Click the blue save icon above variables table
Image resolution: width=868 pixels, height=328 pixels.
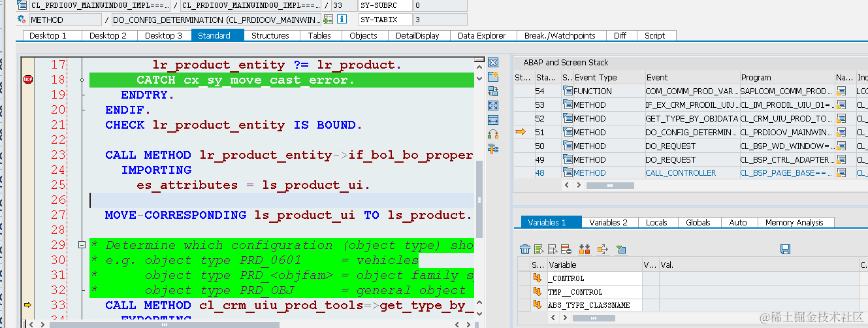[x=786, y=250]
